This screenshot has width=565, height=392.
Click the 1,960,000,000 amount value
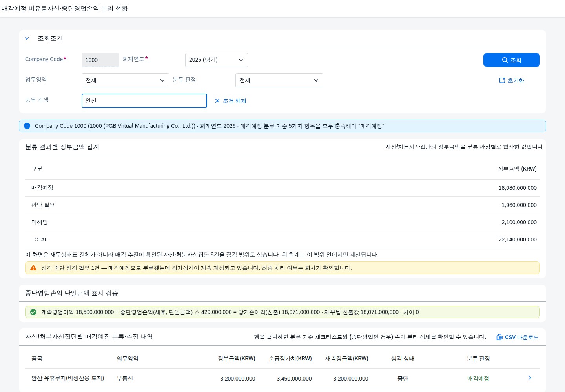coord(519,205)
